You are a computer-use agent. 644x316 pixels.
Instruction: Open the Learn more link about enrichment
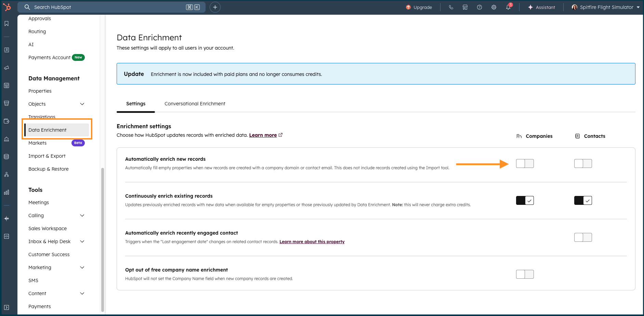(263, 135)
